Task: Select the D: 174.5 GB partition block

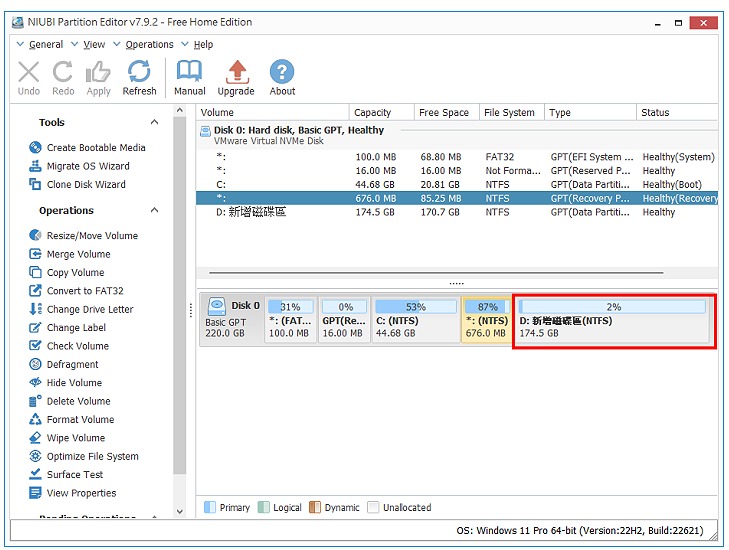Action: [x=614, y=320]
